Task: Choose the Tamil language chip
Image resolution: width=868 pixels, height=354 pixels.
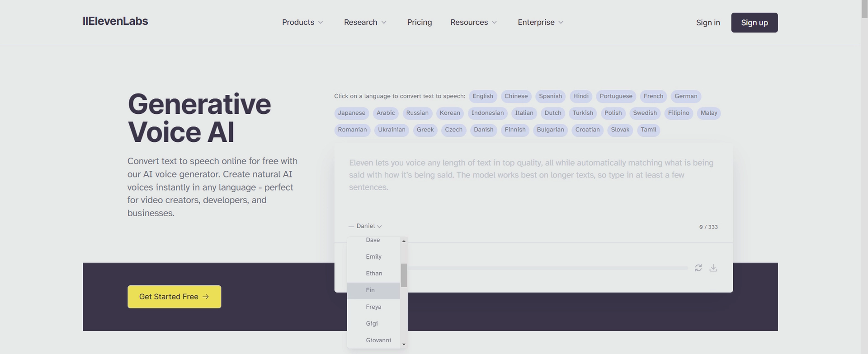Action: pos(648,130)
